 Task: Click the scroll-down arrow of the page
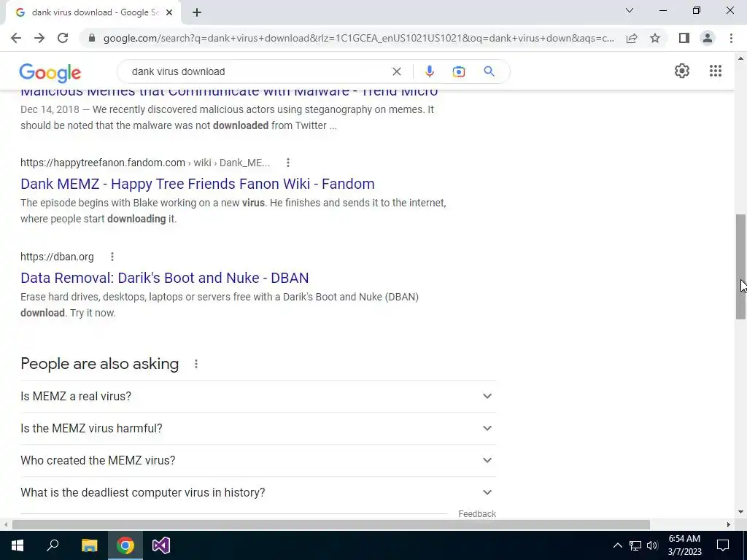pyautogui.click(x=740, y=513)
